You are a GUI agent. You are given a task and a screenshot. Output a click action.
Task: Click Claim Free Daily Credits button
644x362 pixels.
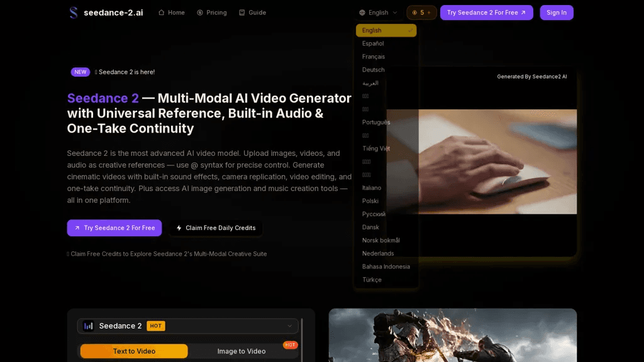[216, 228]
